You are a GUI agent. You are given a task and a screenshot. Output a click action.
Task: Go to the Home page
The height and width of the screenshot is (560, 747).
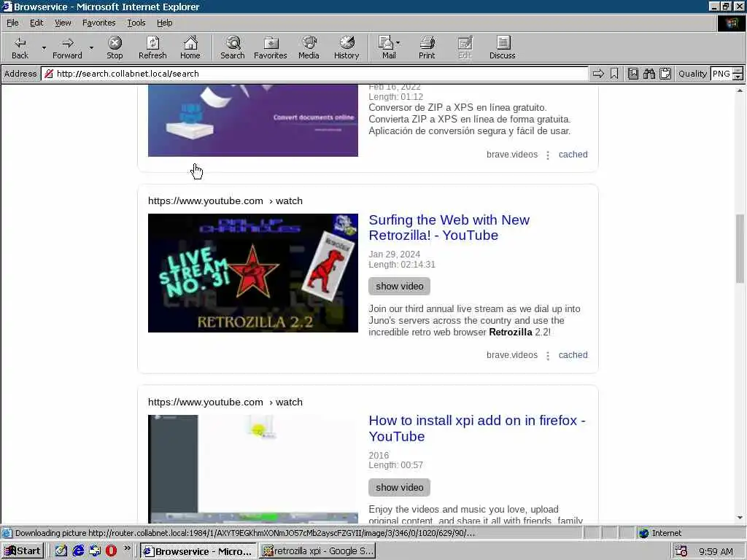[x=190, y=47]
